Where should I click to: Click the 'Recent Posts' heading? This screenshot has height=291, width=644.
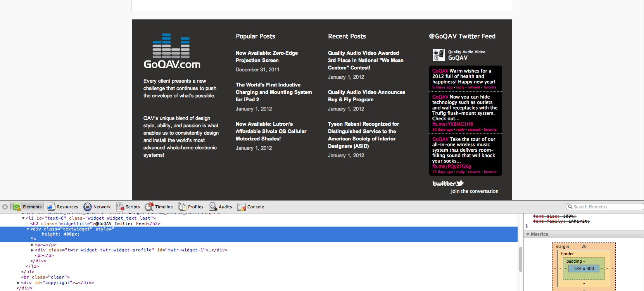(347, 36)
